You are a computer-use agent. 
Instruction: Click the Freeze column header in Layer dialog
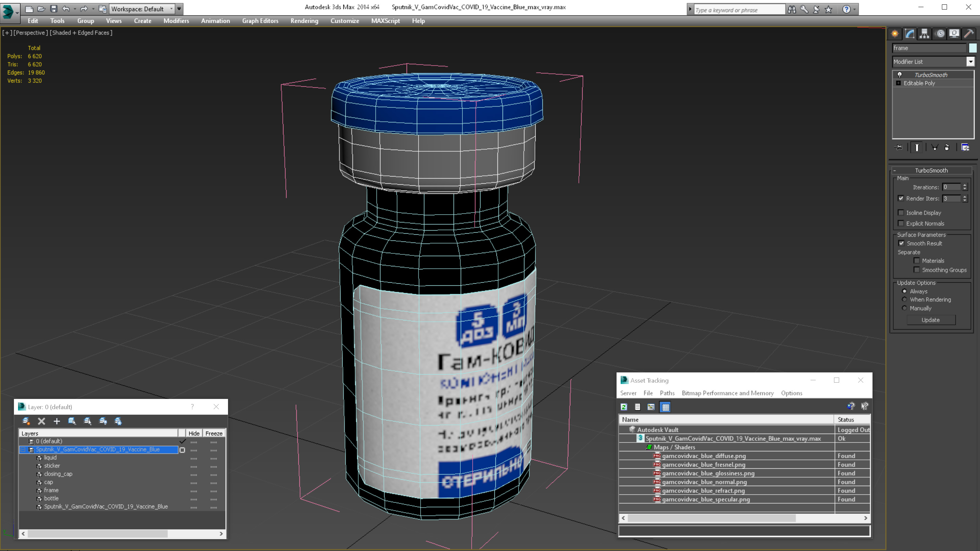214,433
